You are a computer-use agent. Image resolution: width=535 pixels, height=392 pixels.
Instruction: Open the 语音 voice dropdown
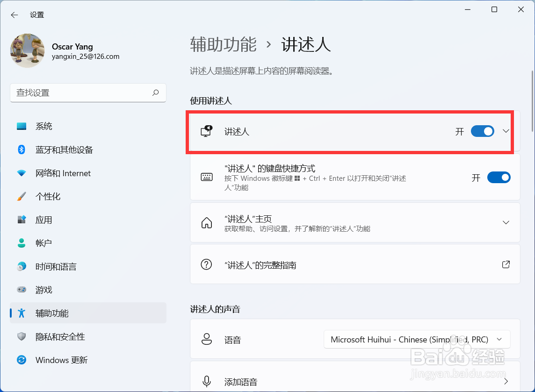pyautogui.click(x=416, y=339)
